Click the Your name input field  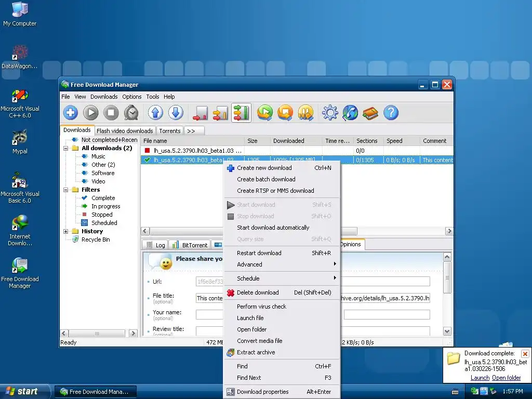[209, 314]
